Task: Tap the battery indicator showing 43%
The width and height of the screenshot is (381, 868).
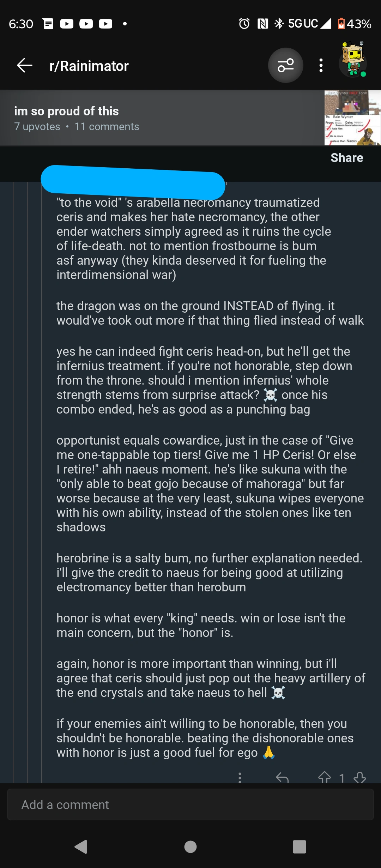Action: [x=353, y=23]
